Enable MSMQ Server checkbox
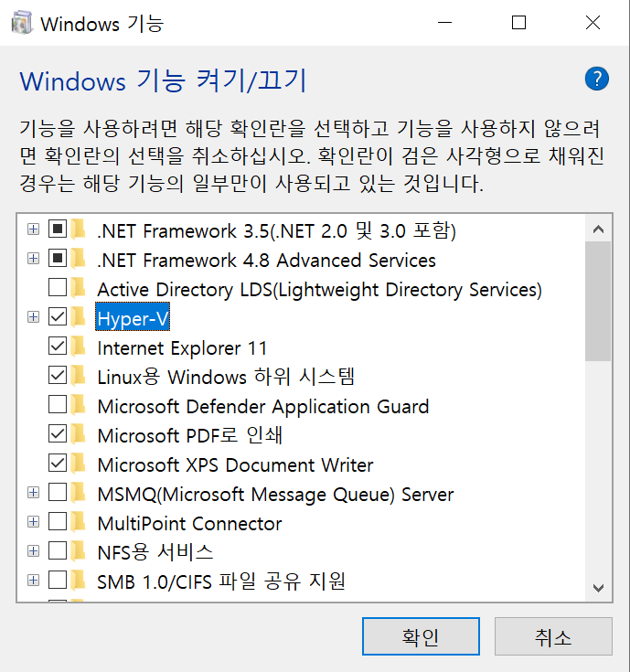 [x=58, y=492]
